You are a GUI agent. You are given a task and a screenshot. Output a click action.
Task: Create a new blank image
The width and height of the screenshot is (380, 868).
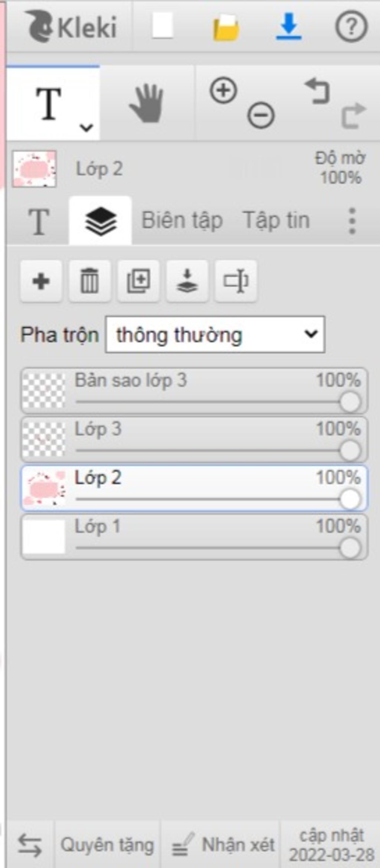163,25
